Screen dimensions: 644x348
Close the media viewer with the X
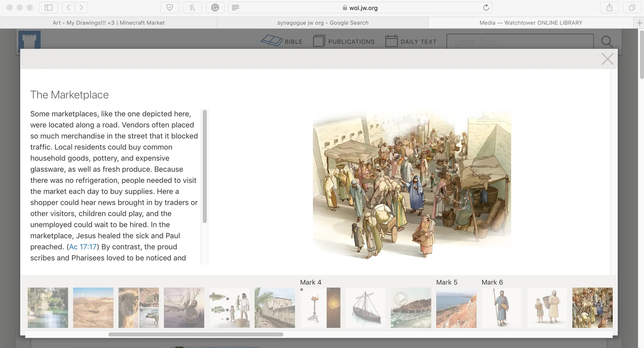pos(607,59)
